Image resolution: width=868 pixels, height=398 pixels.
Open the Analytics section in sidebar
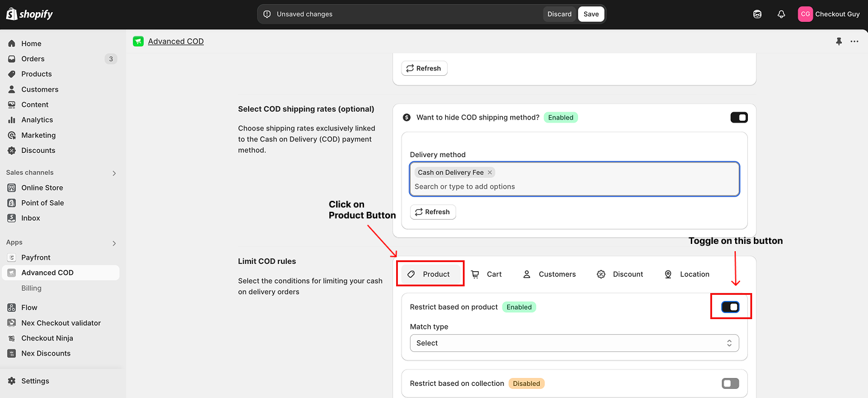37,120
